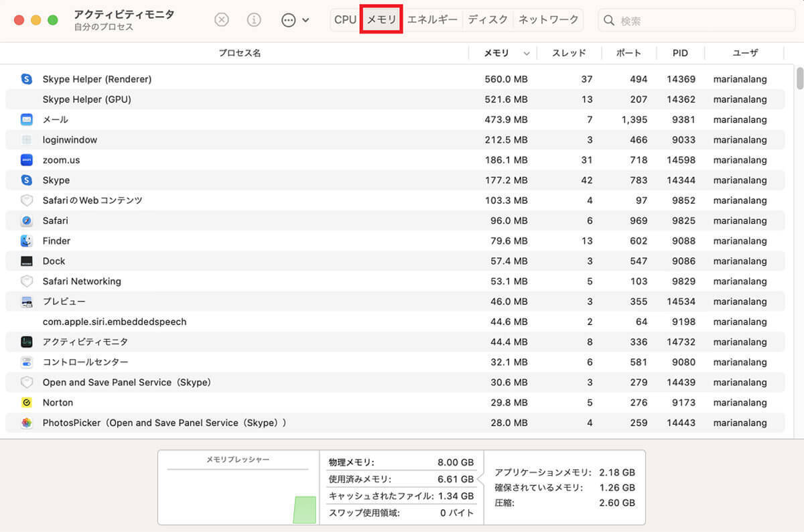Select the メモリ tab
This screenshot has height=532, width=804.
(381, 20)
